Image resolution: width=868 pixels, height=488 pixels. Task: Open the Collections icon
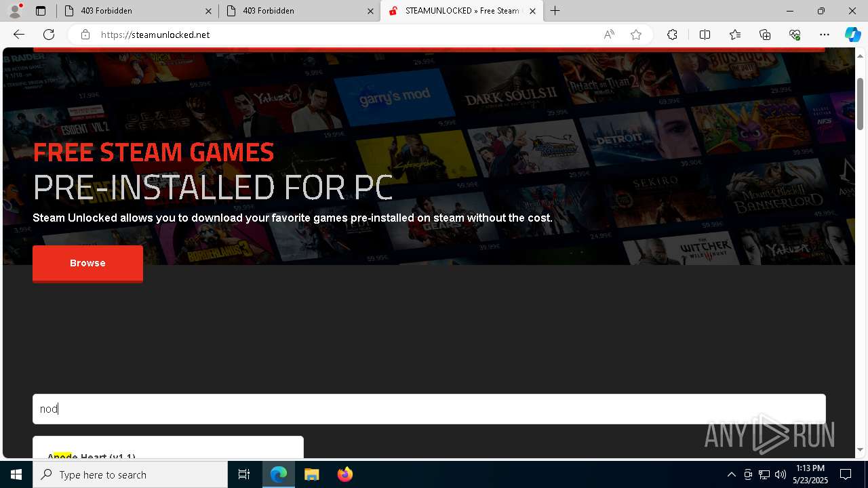(x=765, y=35)
